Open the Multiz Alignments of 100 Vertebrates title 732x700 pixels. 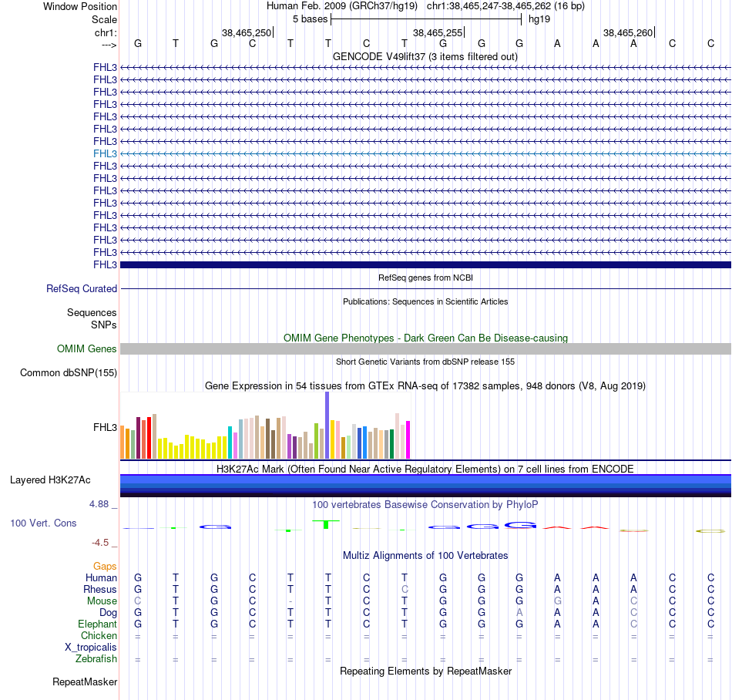(x=425, y=555)
